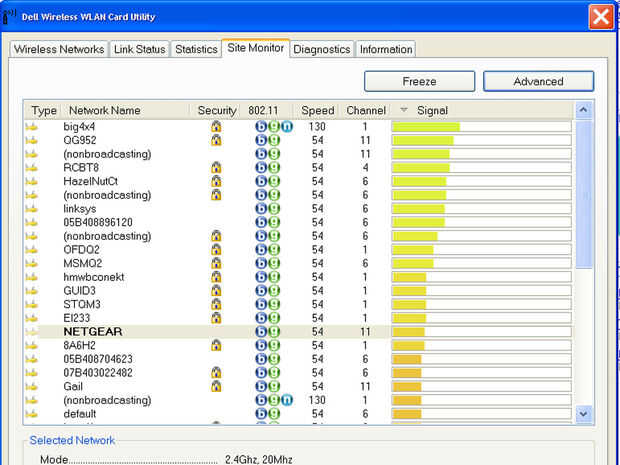Click the Freeze button
620x465 pixels.
click(420, 81)
